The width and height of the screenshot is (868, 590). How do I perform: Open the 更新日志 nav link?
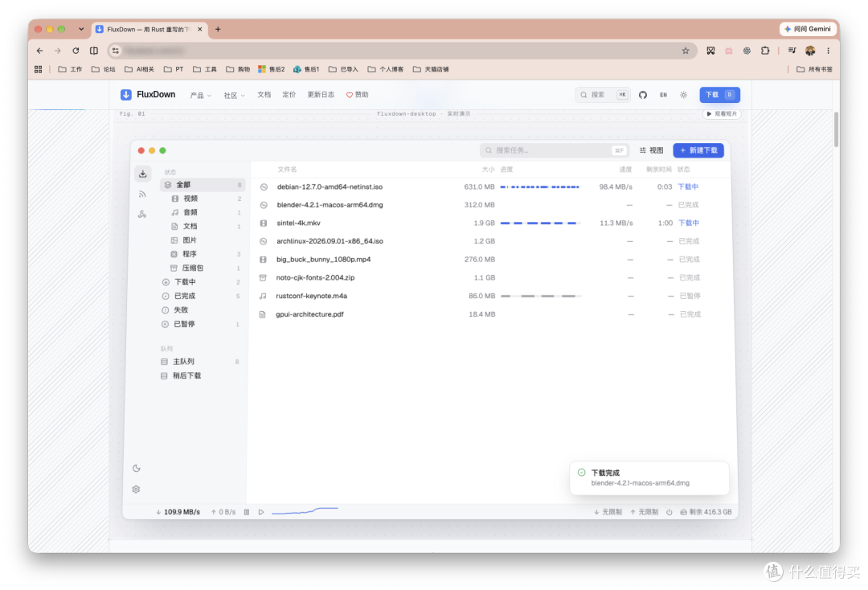321,95
